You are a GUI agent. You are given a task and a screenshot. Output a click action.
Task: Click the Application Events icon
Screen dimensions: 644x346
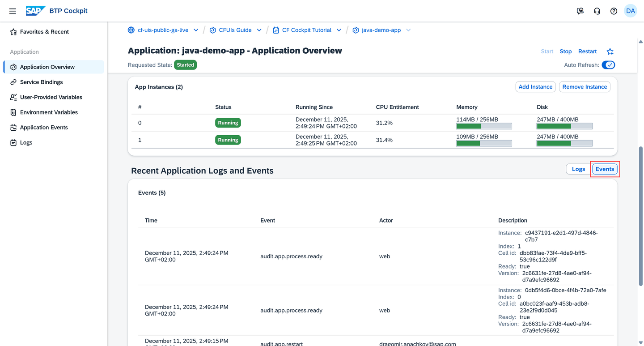pyautogui.click(x=13, y=128)
